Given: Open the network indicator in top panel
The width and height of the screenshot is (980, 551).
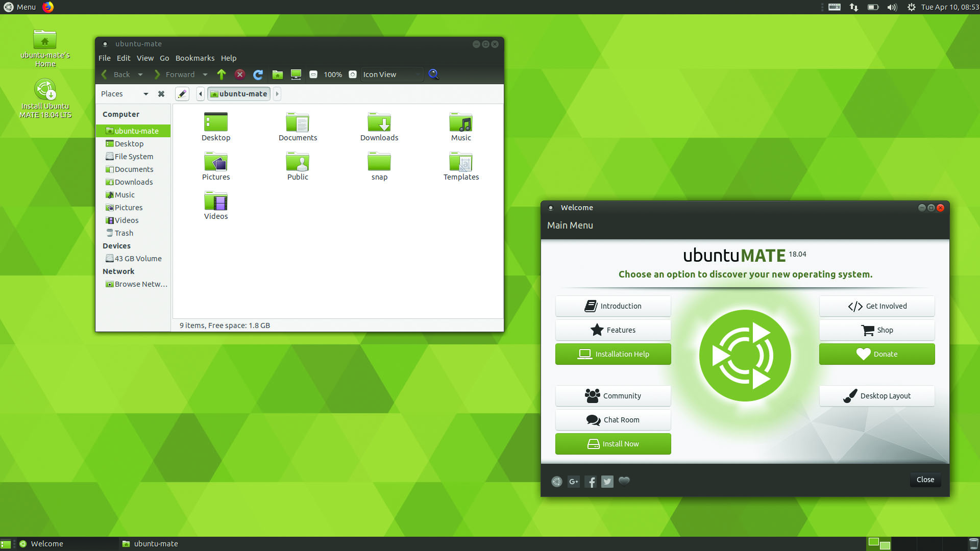Looking at the screenshot, I should pos(854,7).
